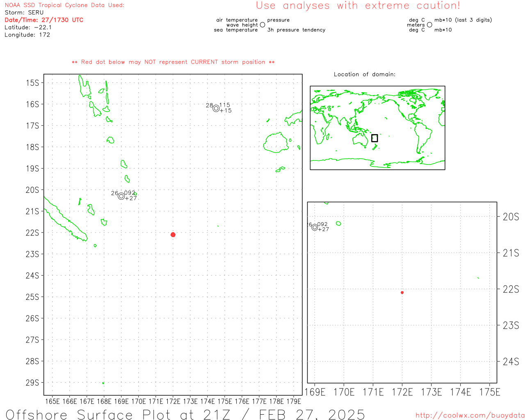Image resolution: width=525 pixels, height=420 pixels.
Task: Click the '24S' label on inset map
Action: (511, 361)
